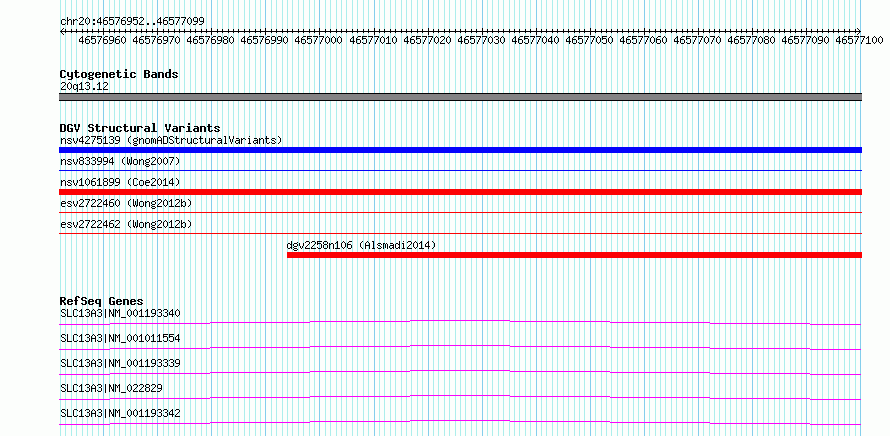Open variant nsv833994 (Wong2007) label

point(120,161)
